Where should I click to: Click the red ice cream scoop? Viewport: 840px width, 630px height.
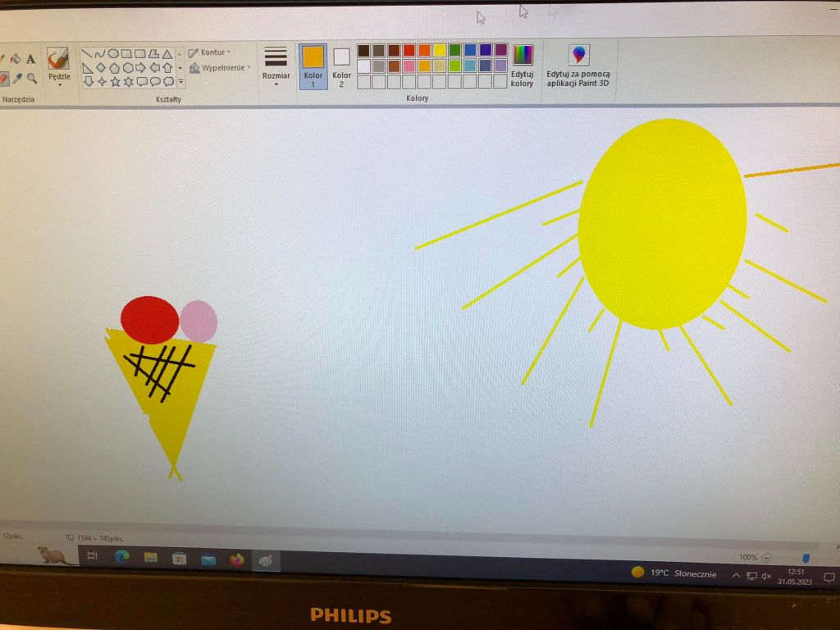[x=149, y=320]
